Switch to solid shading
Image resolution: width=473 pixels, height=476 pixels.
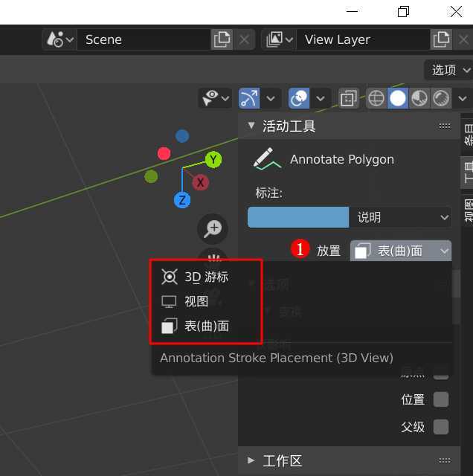398,98
